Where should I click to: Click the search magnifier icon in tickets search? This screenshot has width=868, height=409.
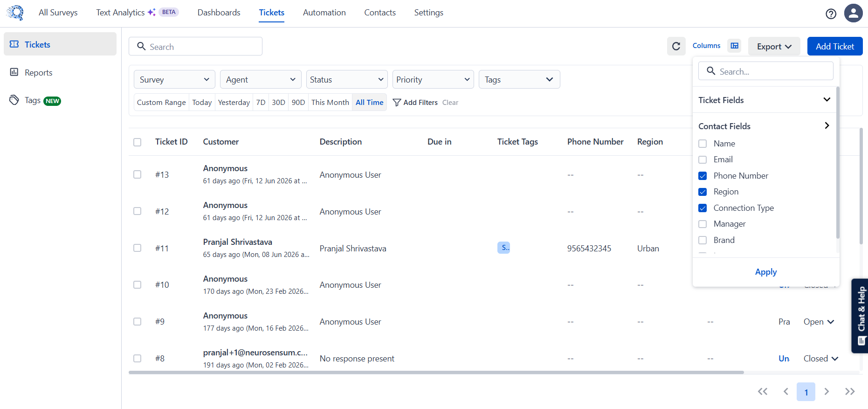point(141,46)
